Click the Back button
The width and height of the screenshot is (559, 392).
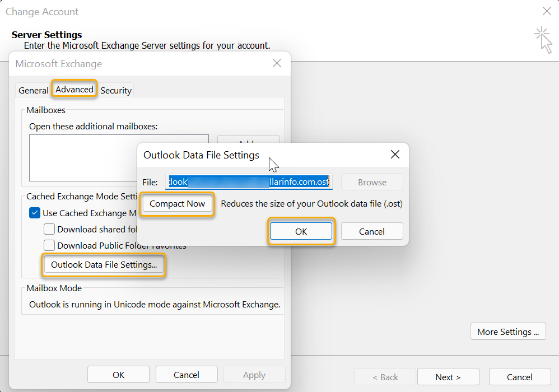(x=385, y=377)
